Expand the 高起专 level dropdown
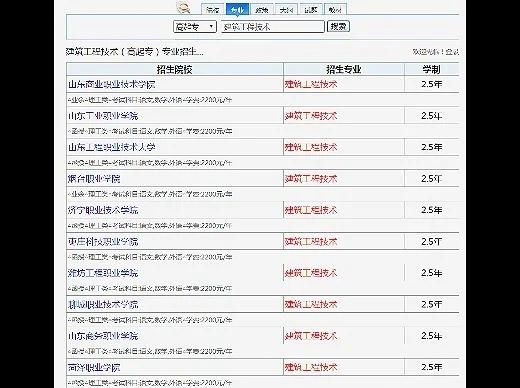 tap(195, 27)
